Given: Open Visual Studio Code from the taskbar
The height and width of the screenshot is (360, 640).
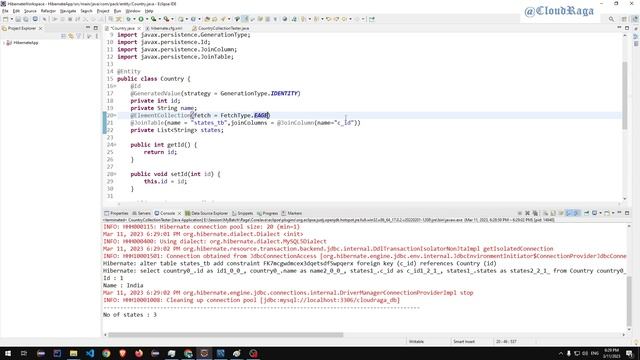Looking at the screenshot, I should [90, 353].
